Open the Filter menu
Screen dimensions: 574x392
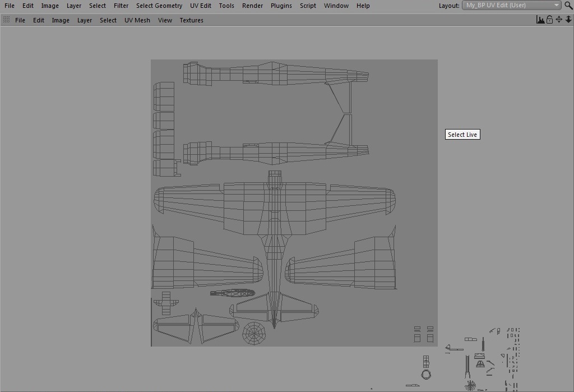coord(121,6)
